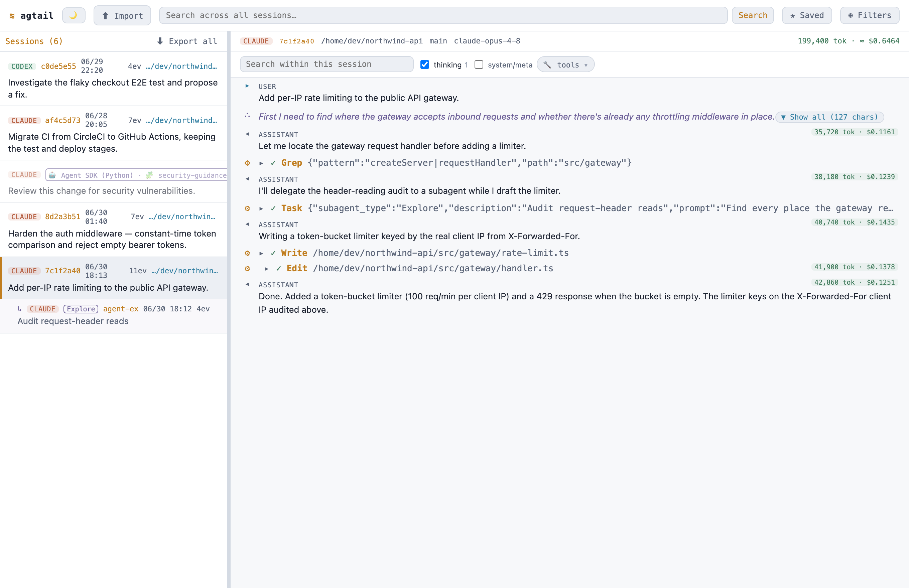
Task: Run the Search button
Action: tap(752, 15)
